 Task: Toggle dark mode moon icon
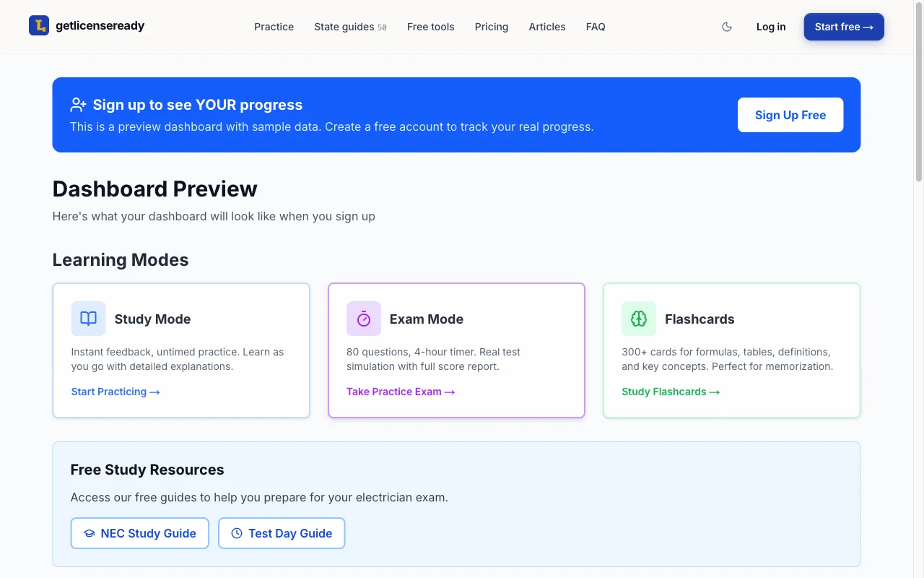coord(727,27)
